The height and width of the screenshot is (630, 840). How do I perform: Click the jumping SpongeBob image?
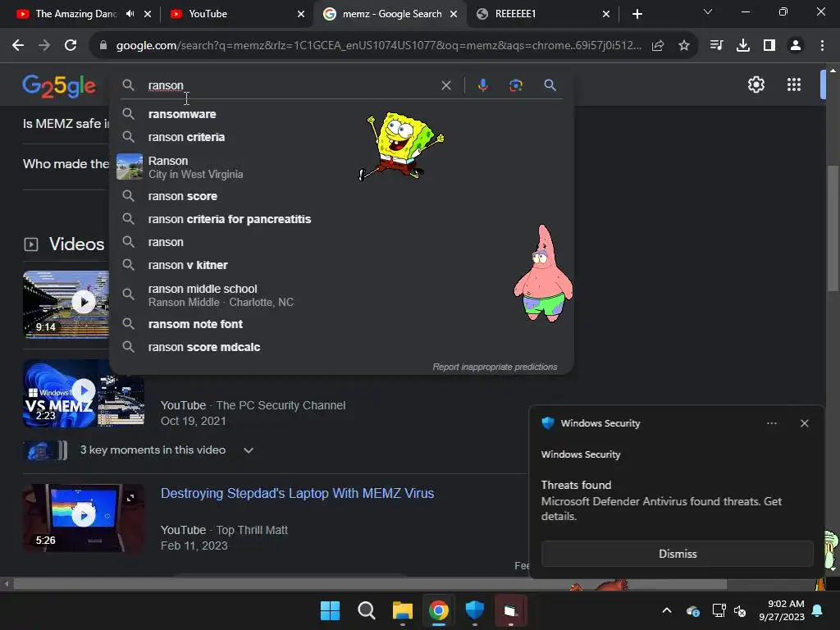pos(400,146)
